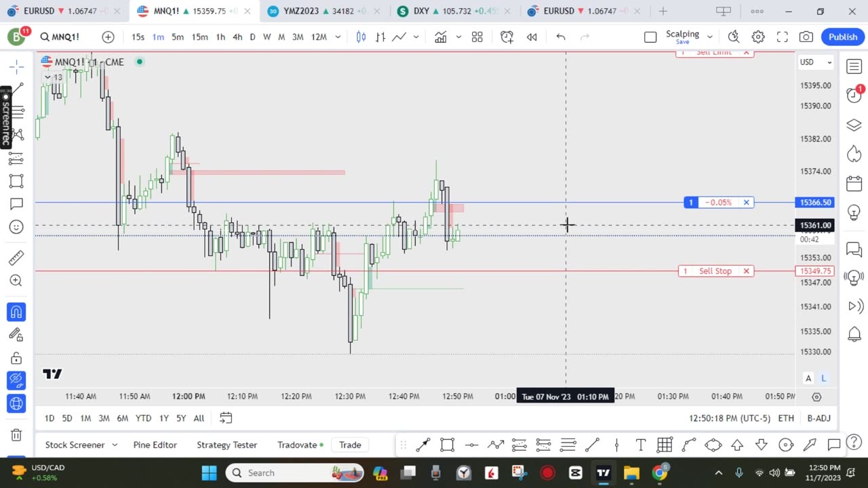Screen dimensions: 868x488
Task: Toggle B-ADJ back adjustment
Action: [x=818, y=418]
